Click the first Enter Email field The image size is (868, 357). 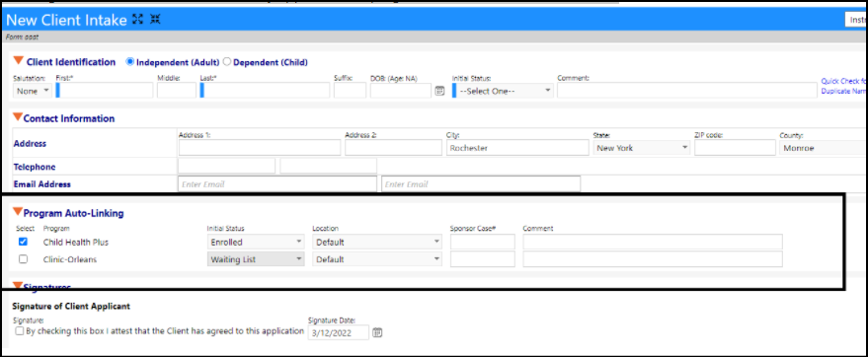(277, 184)
